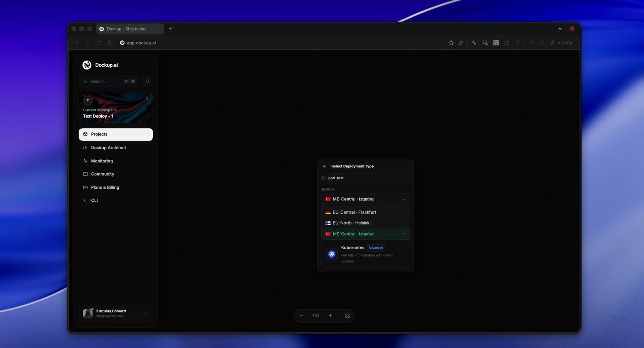Expand the Current Workspace switcher
Viewport: 644px width, 348px height.
[116, 107]
